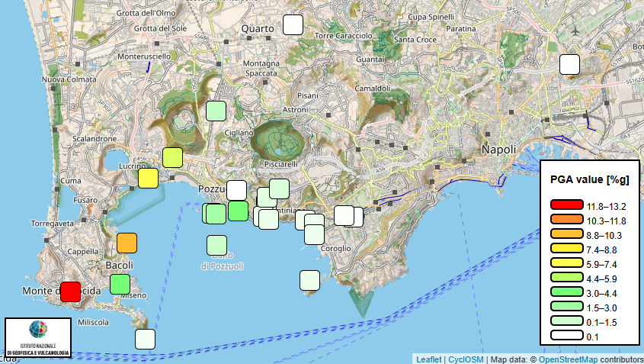Viewport: 644px width, 364px height.
Task: Select the white marker at Pozzuoli
Action: (236, 191)
